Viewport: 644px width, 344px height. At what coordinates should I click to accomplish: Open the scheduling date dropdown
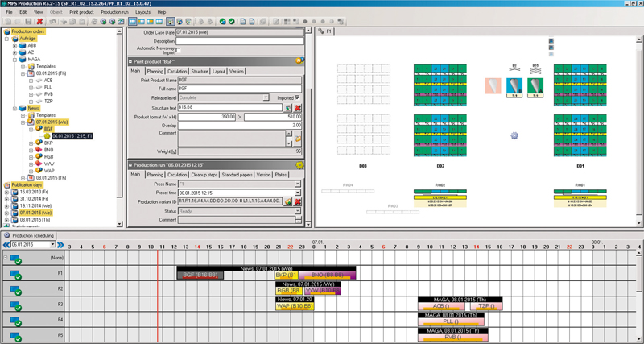coord(52,244)
